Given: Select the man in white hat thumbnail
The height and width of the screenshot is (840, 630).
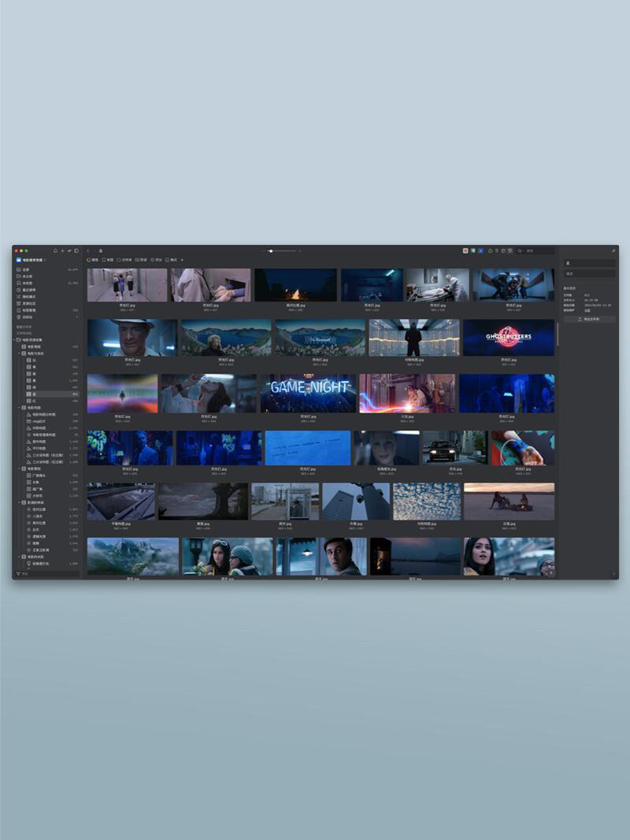Looking at the screenshot, I should tap(132, 338).
